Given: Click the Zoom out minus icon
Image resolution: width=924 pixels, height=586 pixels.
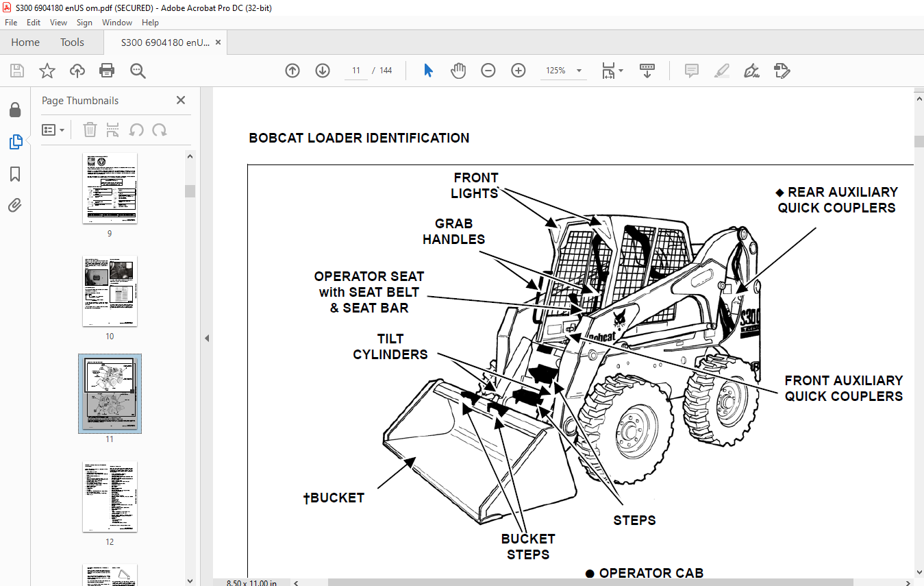Looking at the screenshot, I should [488, 71].
